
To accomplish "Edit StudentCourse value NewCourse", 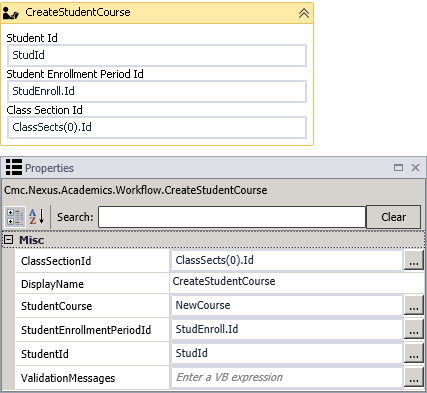I will pyautogui.click(x=287, y=305).
